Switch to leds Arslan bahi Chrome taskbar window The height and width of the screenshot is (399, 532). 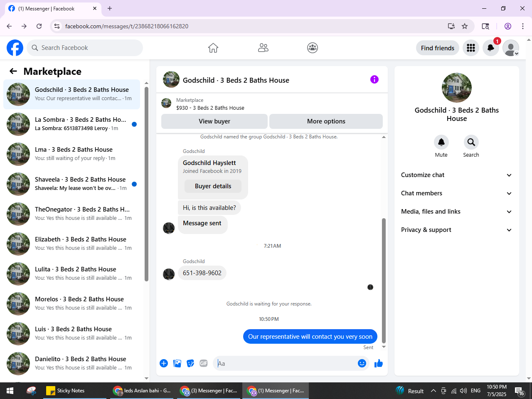pos(142,391)
